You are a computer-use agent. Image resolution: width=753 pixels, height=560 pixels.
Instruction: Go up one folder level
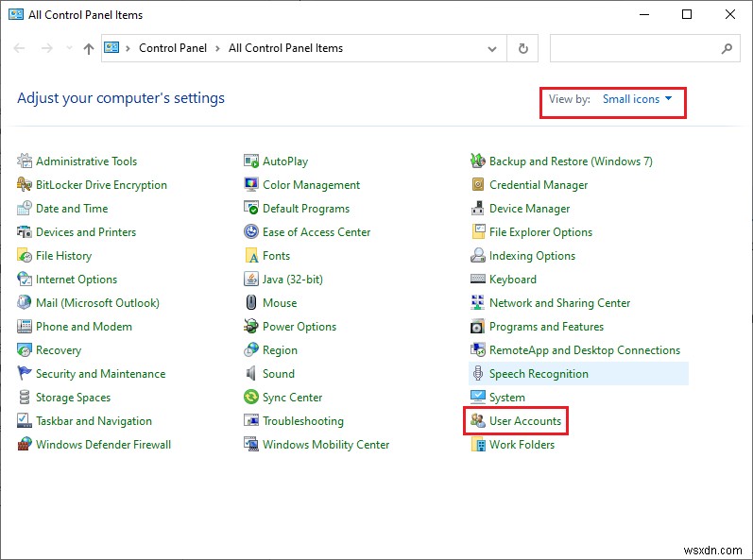click(89, 48)
